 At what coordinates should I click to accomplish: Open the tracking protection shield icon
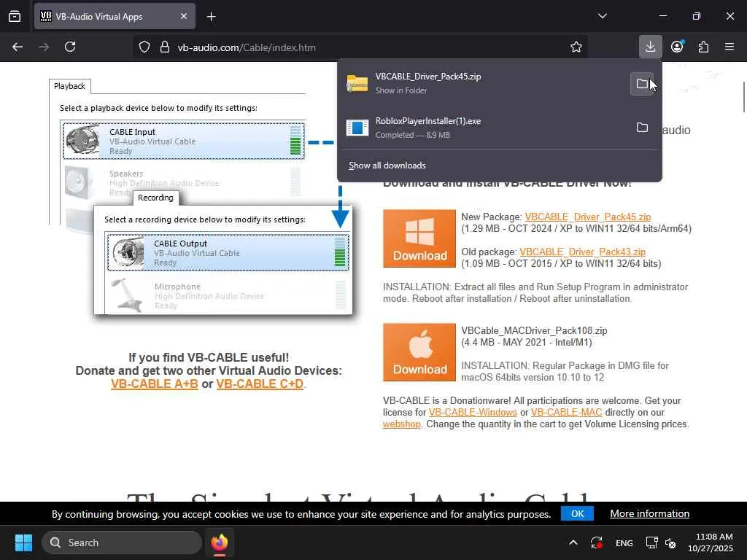point(144,47)
